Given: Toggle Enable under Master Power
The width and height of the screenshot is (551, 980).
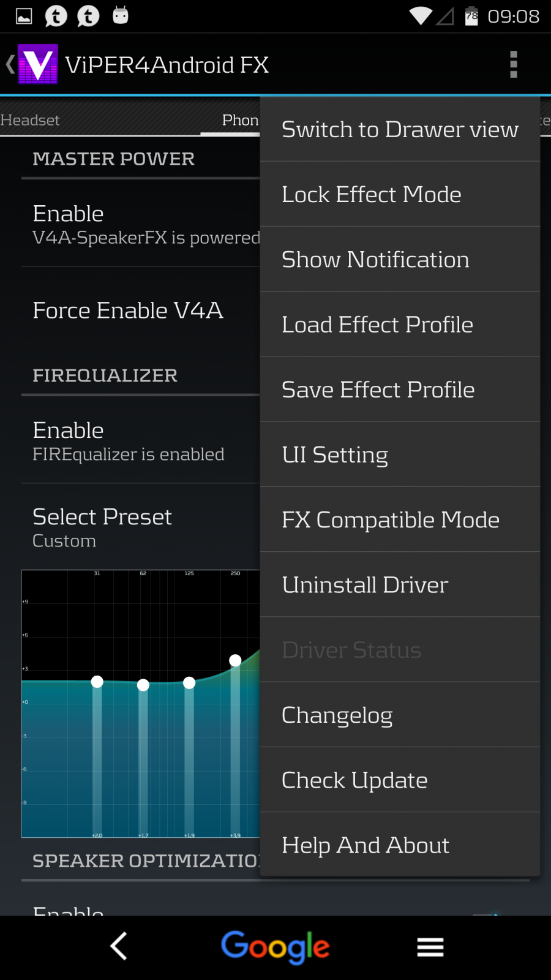Looking at the screenshot, I should coord(141,224).
